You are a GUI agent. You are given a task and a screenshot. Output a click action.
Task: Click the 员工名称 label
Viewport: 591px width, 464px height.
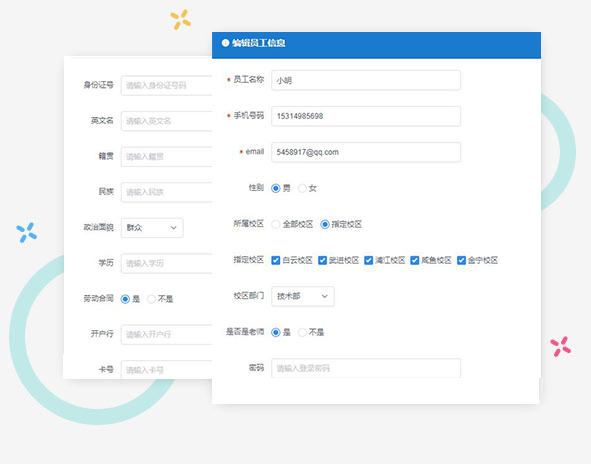248,80
